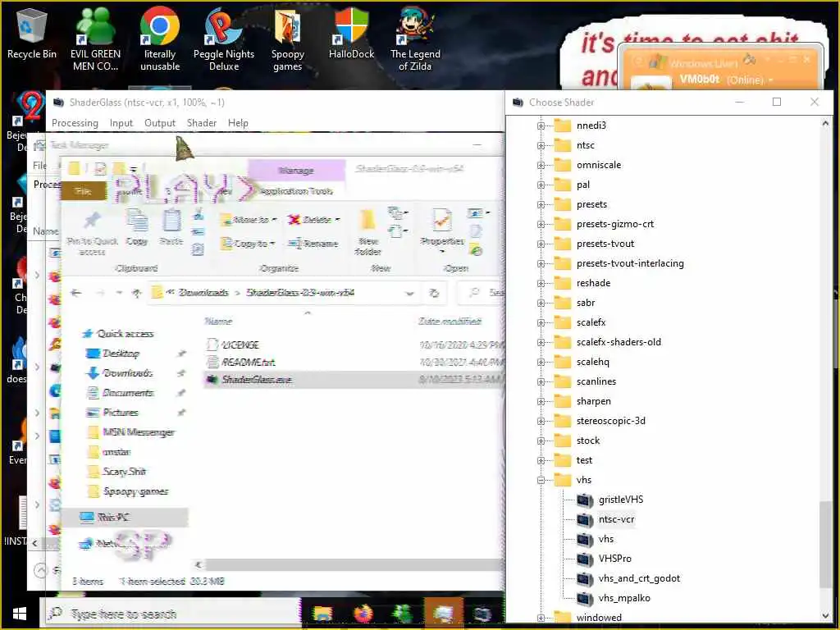Choose the VHSPro shader icon
The height and width of the screenshot is (630, 840).
[584, 559]
